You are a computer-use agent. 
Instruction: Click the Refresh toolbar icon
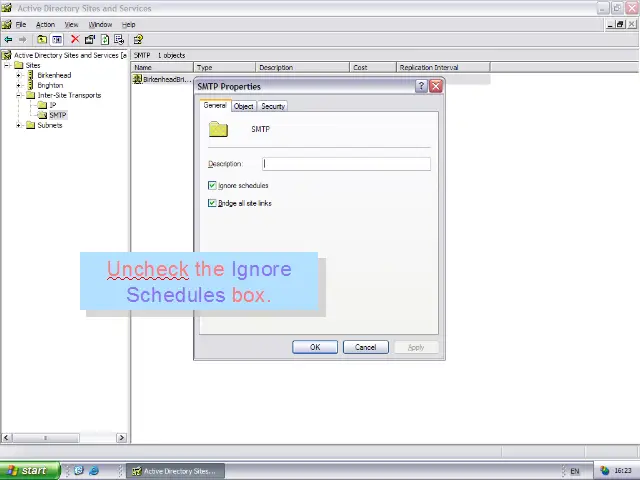click(x=104, y=40)
